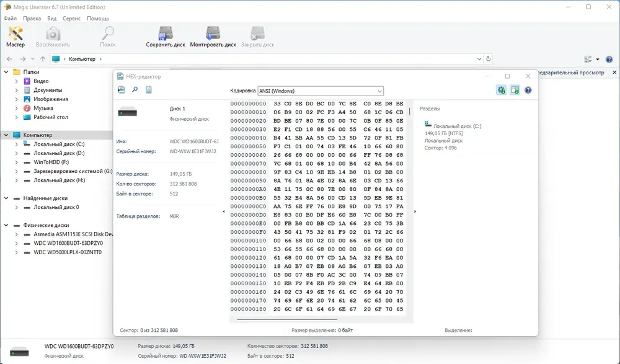
Task: Click the main window help icon
Action: coord(609,60)
